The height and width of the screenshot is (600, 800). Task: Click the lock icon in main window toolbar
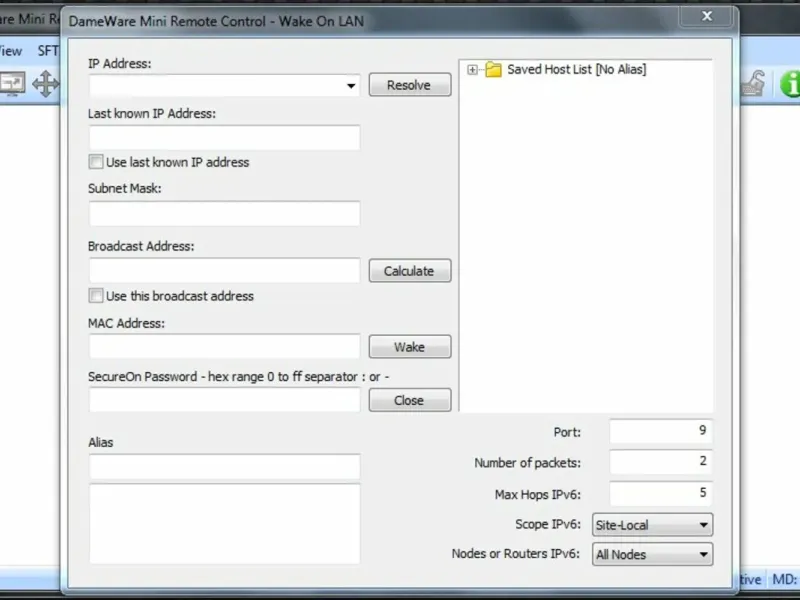click(x=754, y=84)
